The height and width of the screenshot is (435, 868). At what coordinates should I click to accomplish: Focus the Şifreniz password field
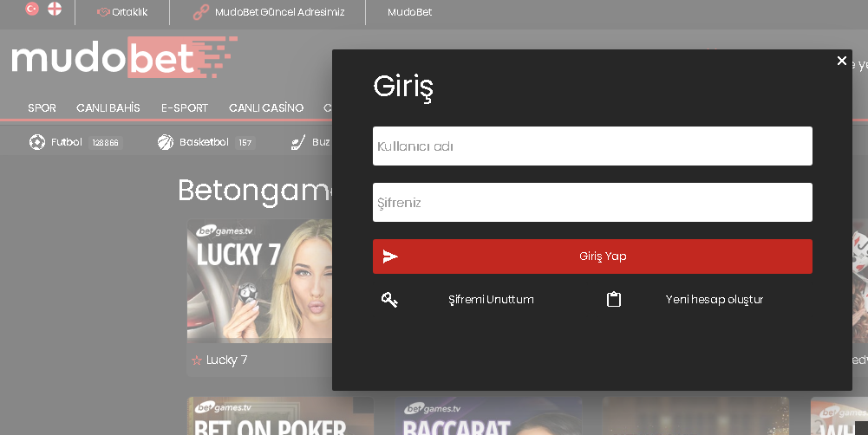point(592,203)
